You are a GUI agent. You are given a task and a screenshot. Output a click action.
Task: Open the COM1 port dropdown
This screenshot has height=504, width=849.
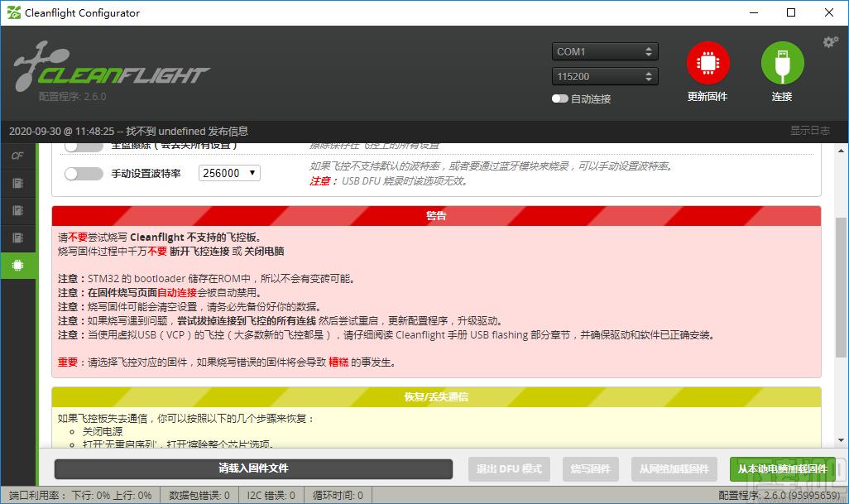click(605, 51)
